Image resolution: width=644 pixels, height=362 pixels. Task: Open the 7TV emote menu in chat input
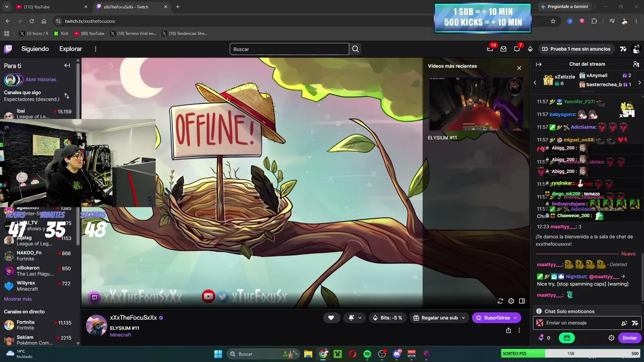point(635,323)
